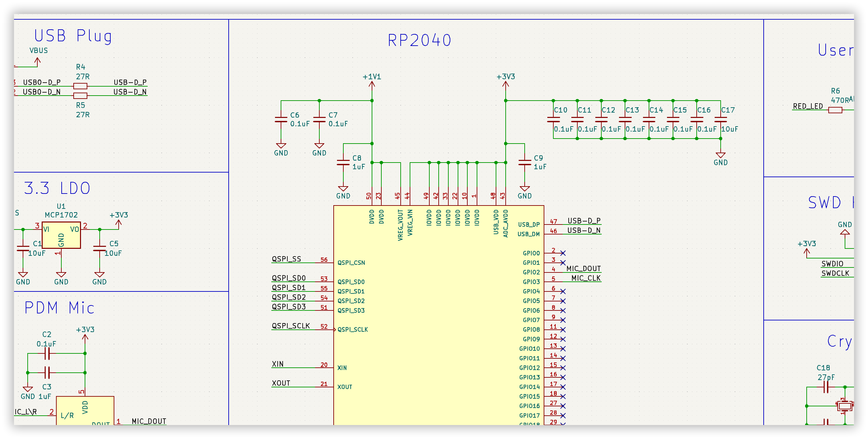Click the C10 capacitor symbol

point(553,120)
